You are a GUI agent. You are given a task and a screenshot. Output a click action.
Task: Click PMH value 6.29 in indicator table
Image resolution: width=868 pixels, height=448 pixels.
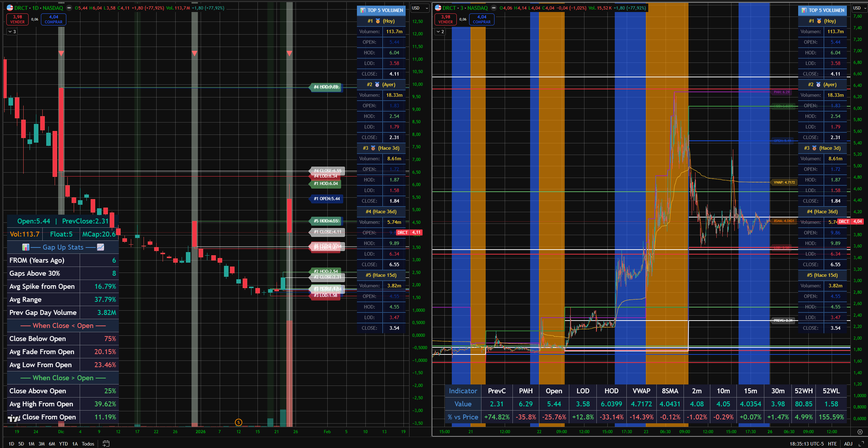[526, 404]
